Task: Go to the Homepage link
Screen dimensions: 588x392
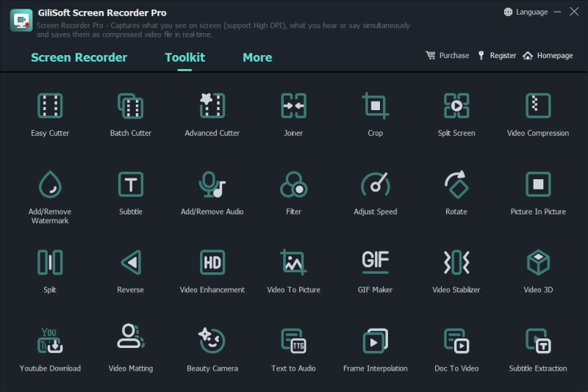Action: (x=548, y=55)
